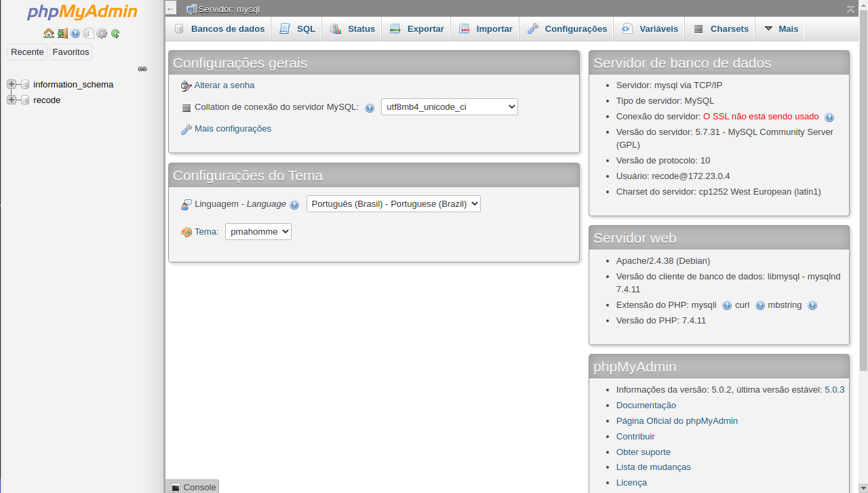Click the information_schema database icon
Viewport: 868px width, 493px height.
(x=25, y=85)
